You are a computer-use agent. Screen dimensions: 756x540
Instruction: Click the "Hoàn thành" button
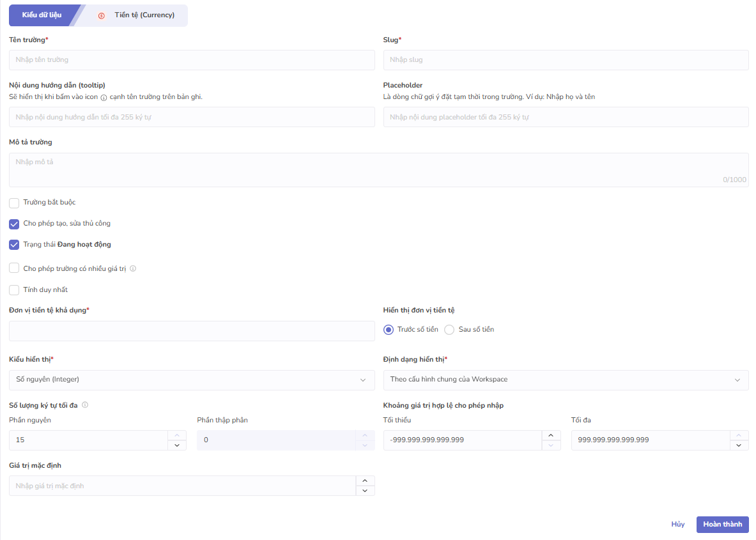point(722,524)
